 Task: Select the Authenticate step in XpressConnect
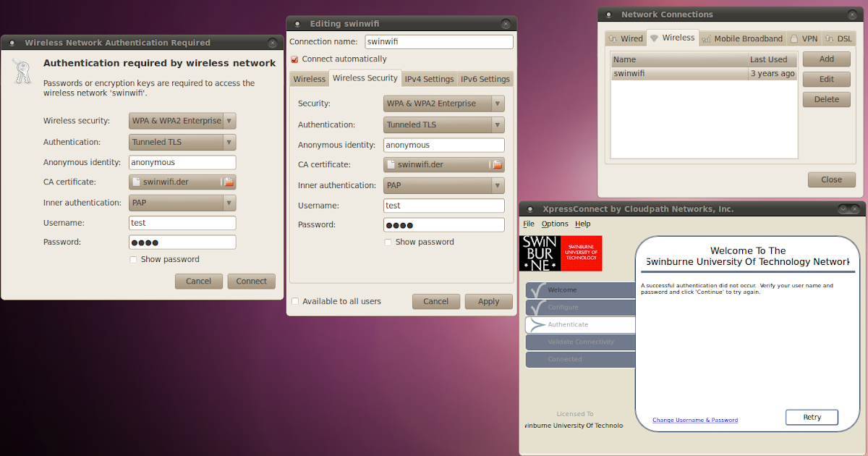click(580, 324)
